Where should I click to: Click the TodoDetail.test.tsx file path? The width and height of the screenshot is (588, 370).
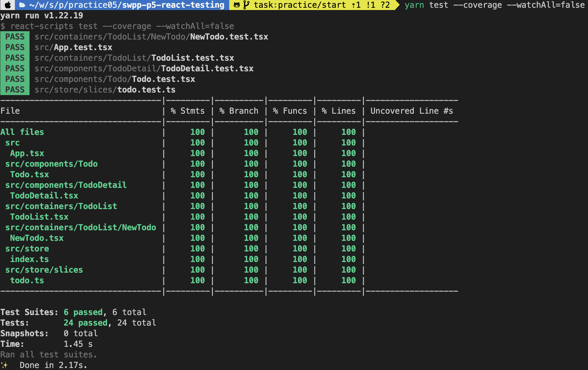(144, 68)
